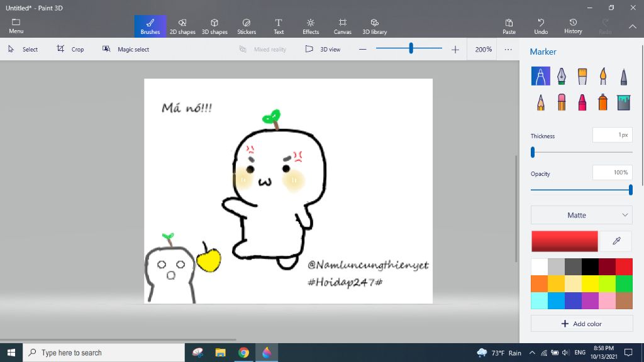The width and height of the screenshot is (644, 362).
Task: Choose the Spray can tool
Action: pos(602,102)
